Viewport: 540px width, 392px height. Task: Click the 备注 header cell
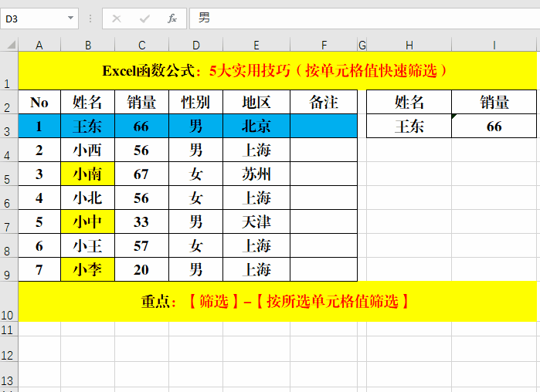324,102
